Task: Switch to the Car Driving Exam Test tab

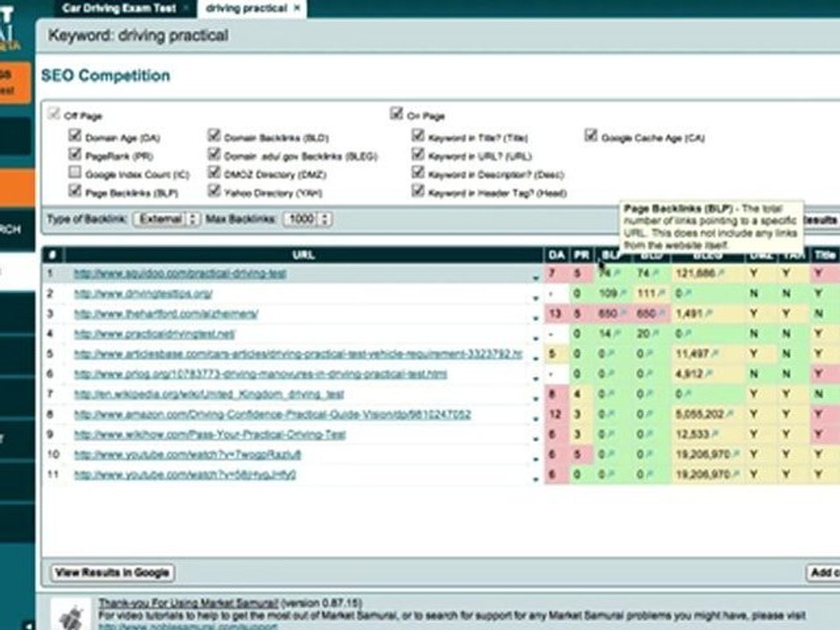Action: pos(119,8)
